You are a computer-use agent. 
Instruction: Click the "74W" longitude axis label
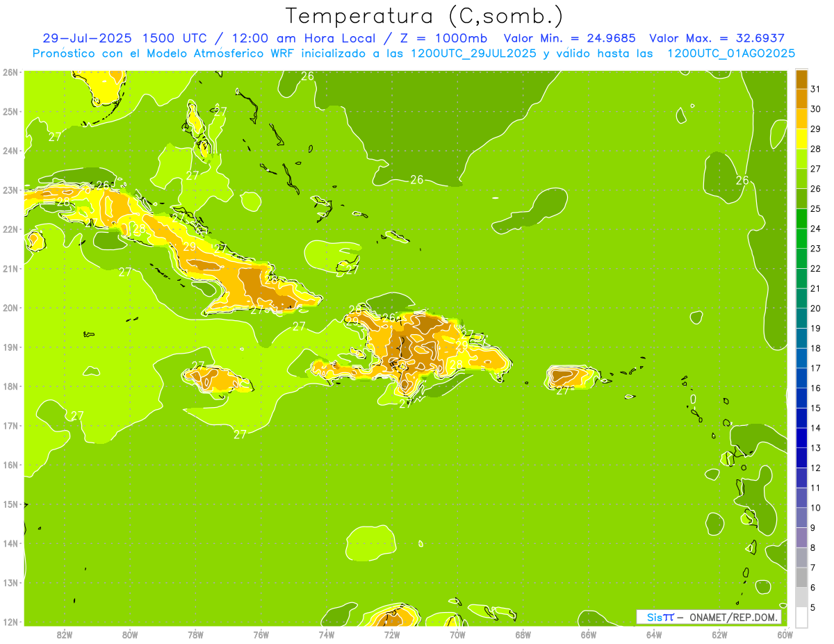327,634
